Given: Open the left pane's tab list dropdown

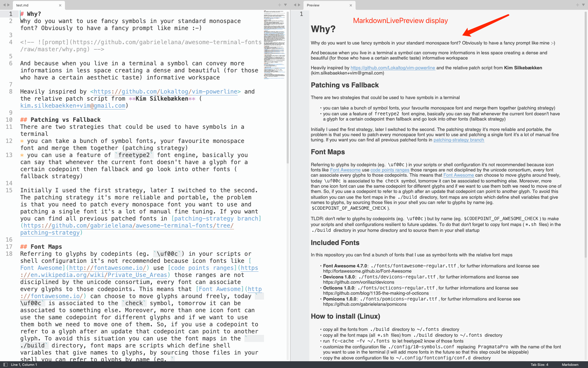Looking at the screenshot, I should tap(285, 5).
